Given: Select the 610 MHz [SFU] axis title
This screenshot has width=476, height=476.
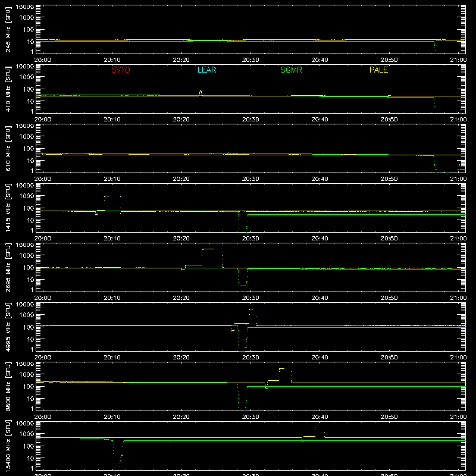Looking at the screenshot, I should click(x=8, y=148).
